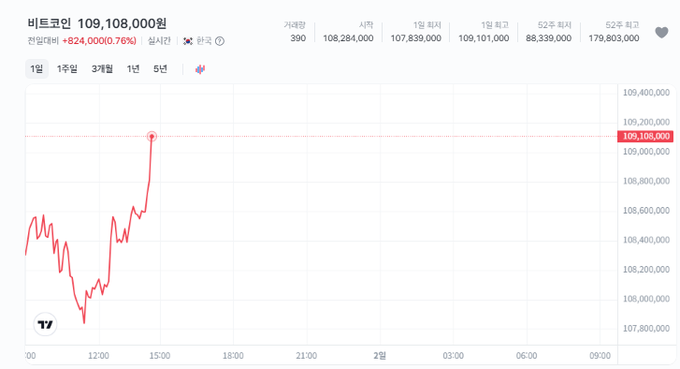Select the 3개월 chart period tab
This screenshot has width=680, height=369.
click(102, 69)
